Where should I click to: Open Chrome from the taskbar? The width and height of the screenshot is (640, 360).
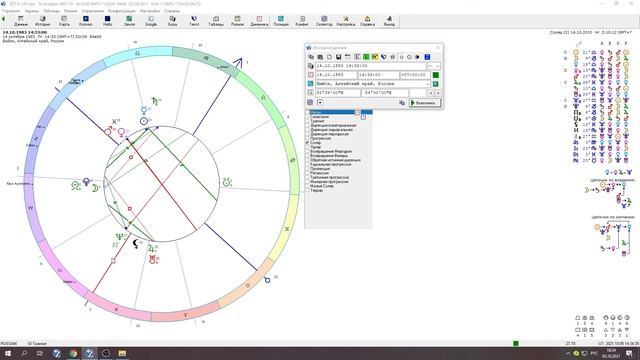[x=73, y=353]
